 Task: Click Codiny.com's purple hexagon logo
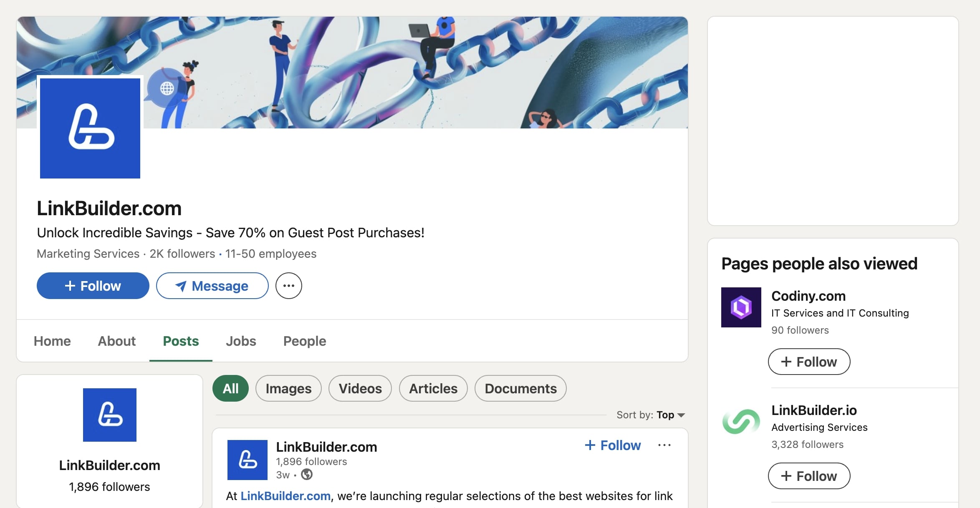pos(741,307)
